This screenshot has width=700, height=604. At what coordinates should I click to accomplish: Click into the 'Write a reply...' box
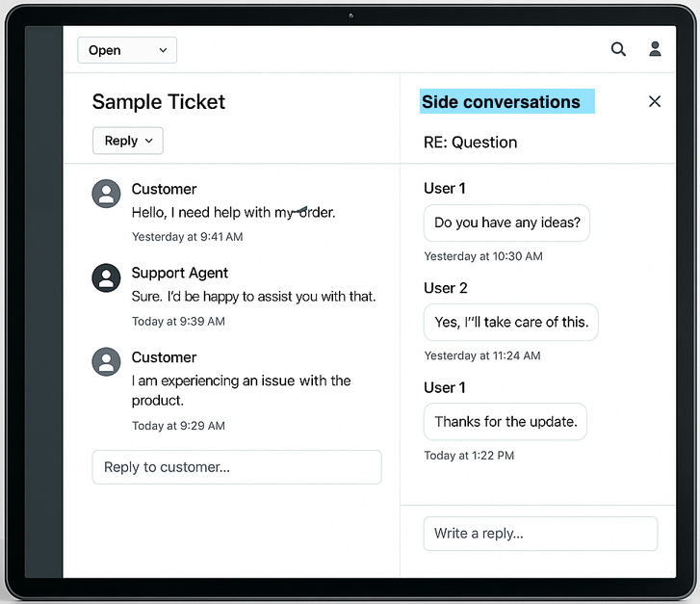pos(540,533)
